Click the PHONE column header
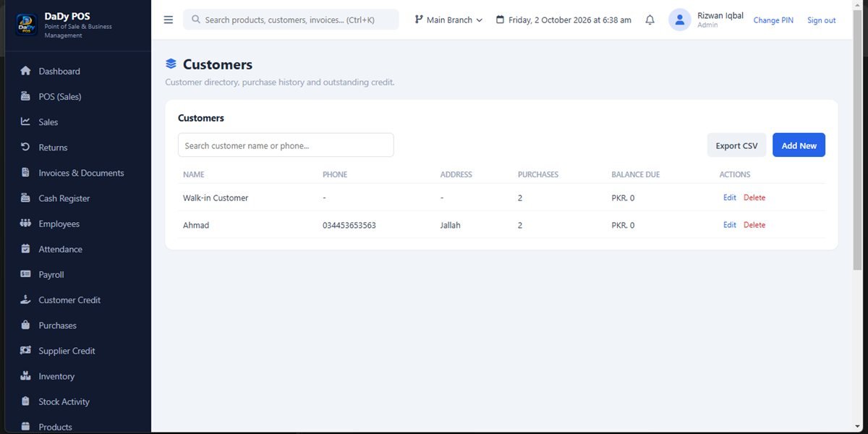The width and height of the screenshot is (868, 434). tap(335, 174)
